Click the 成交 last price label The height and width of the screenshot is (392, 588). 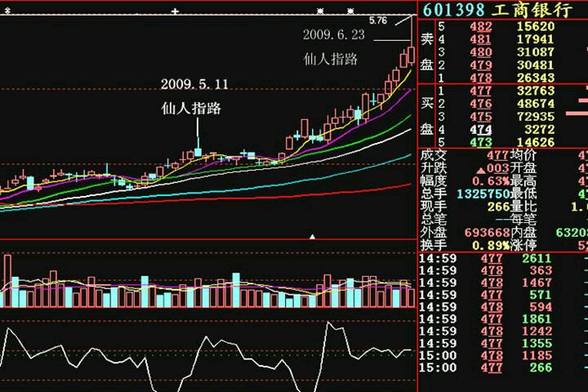pyautogui.click(x=433, y=155)
